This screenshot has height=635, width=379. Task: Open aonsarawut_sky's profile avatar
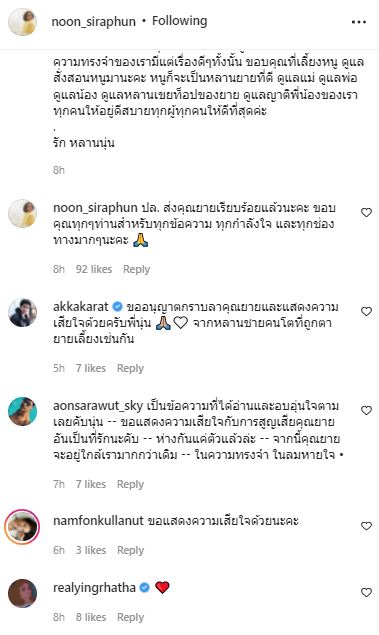click(x=23, y=411)
